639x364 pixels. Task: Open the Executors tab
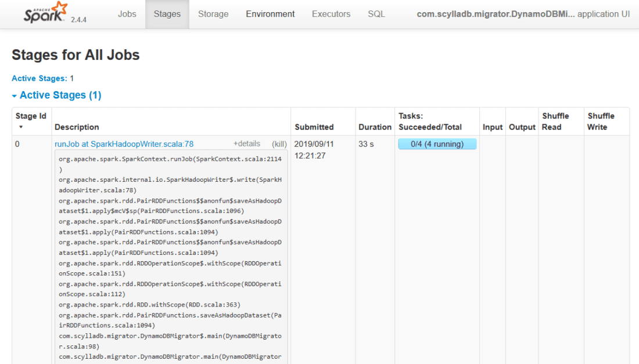pyautogui.click(x=331, y=14)
